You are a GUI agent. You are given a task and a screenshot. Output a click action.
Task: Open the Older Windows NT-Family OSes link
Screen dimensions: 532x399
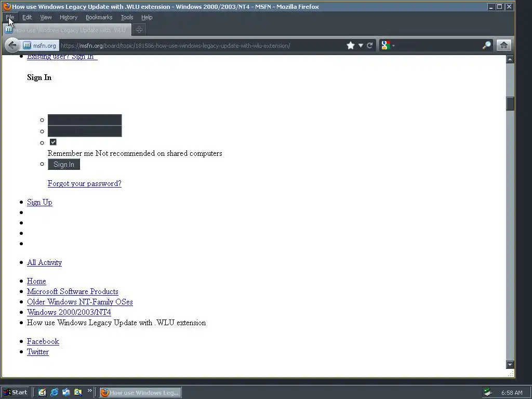pyautogui.click(x=79, y=302)
